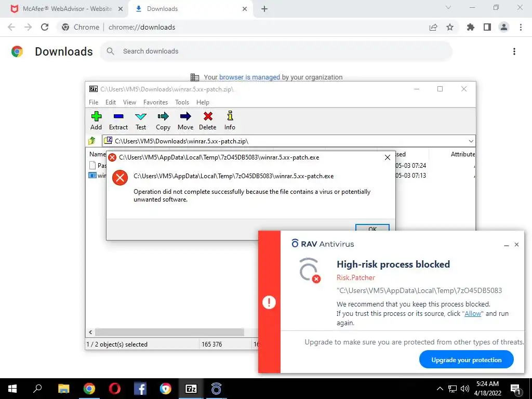Open the Edit menu in 7-Zip
The height and width of the screenshot is (399, 532).
coord(110,102)
